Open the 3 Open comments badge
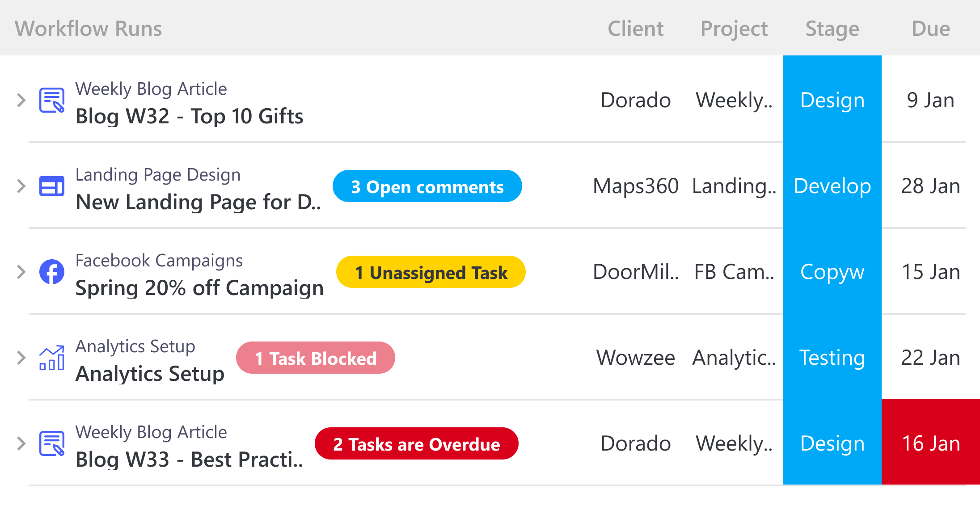The width and height of the screenshot is (980, 506). point(427,186)
